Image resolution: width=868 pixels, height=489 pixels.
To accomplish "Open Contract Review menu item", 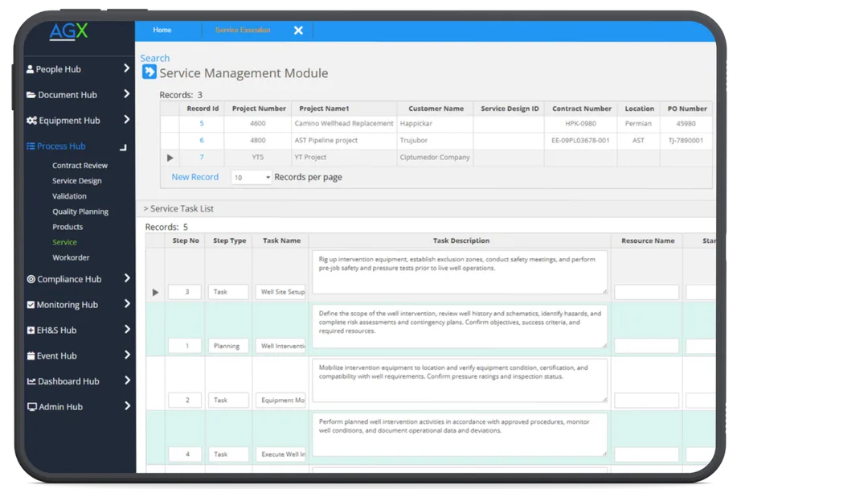I will click(x=80, y=166).
